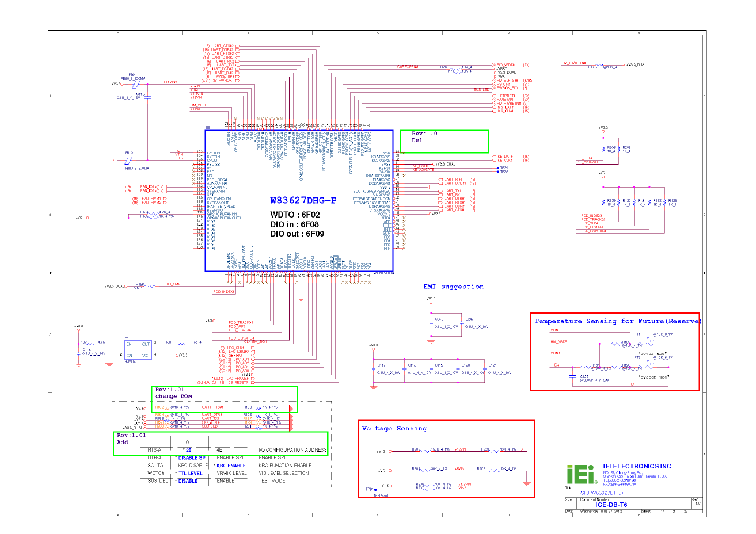Viewport: 756px width, 534px height.
Task: Click the 'Rev:1.01 Del' note
Action: pos(426,137)
